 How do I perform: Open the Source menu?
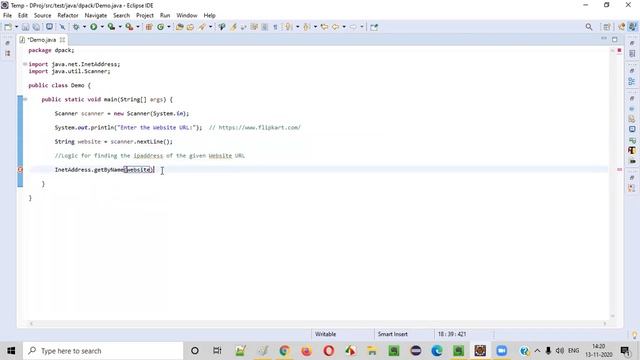point(42,15)
